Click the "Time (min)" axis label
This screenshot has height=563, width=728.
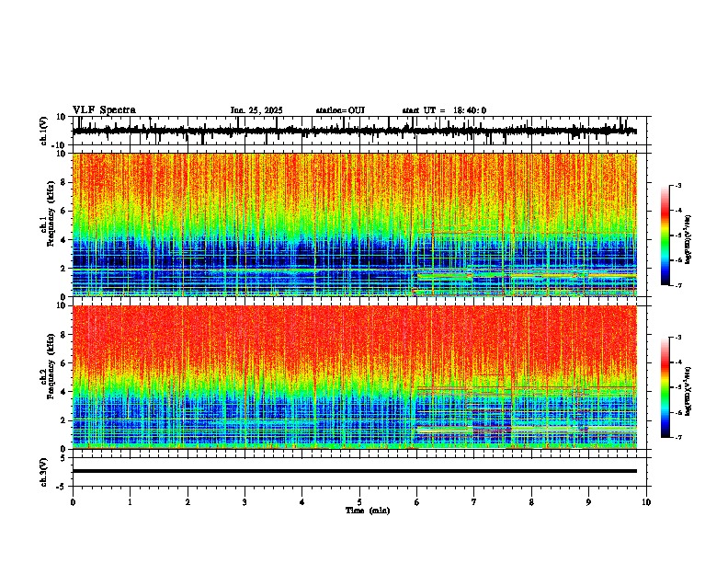point(368,511)
